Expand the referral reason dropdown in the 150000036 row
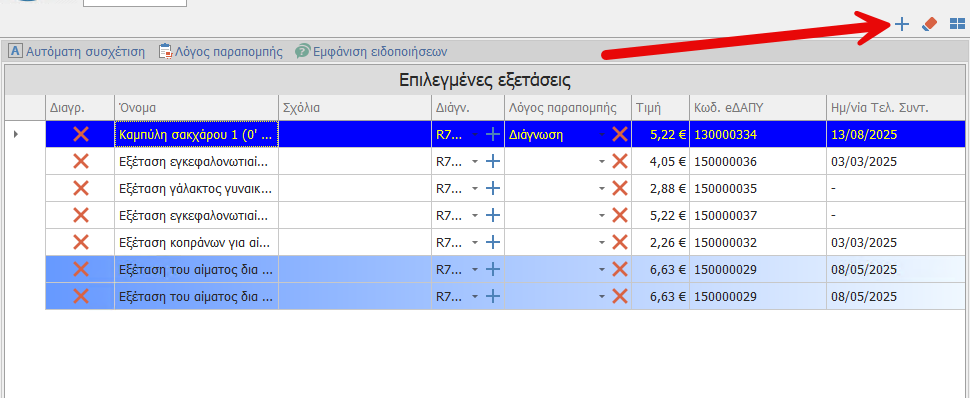The height and width of the screenshot is (398, 970). pos(601,162)
